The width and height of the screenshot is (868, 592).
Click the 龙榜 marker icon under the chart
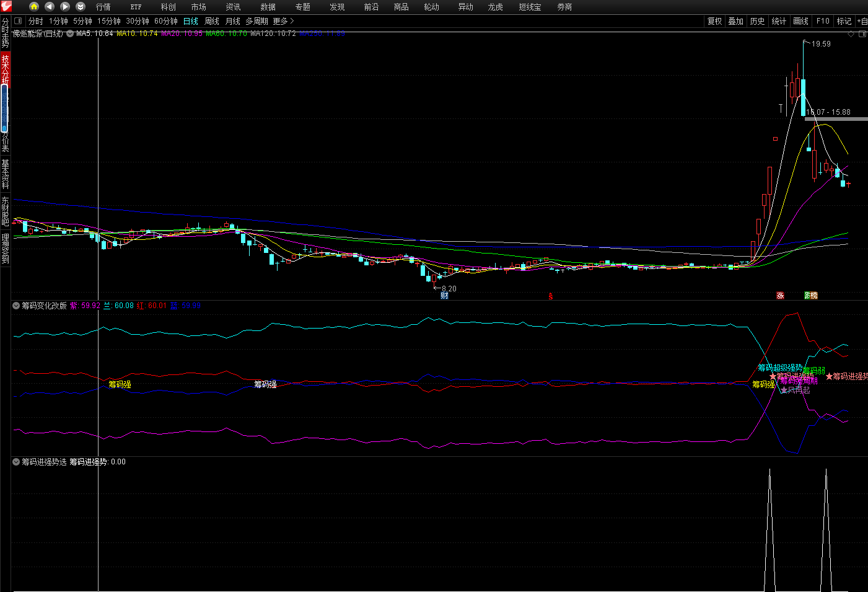pyautogui.click(x=811, y=296)
